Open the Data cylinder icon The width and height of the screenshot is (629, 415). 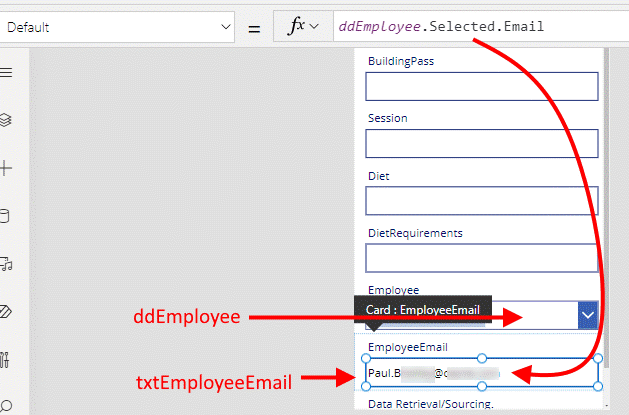pos(4,216)
